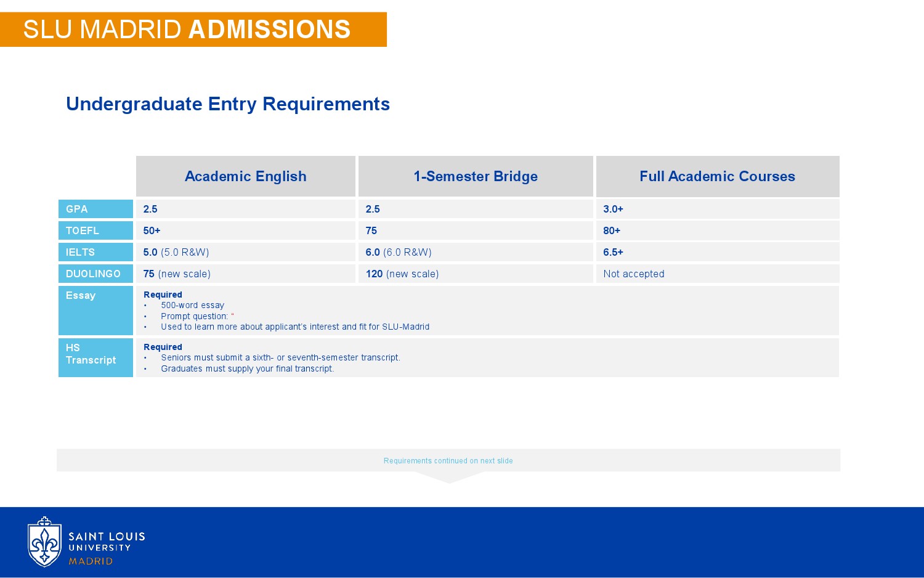Click the Full Academic Courses header

(x=718, y=176)
